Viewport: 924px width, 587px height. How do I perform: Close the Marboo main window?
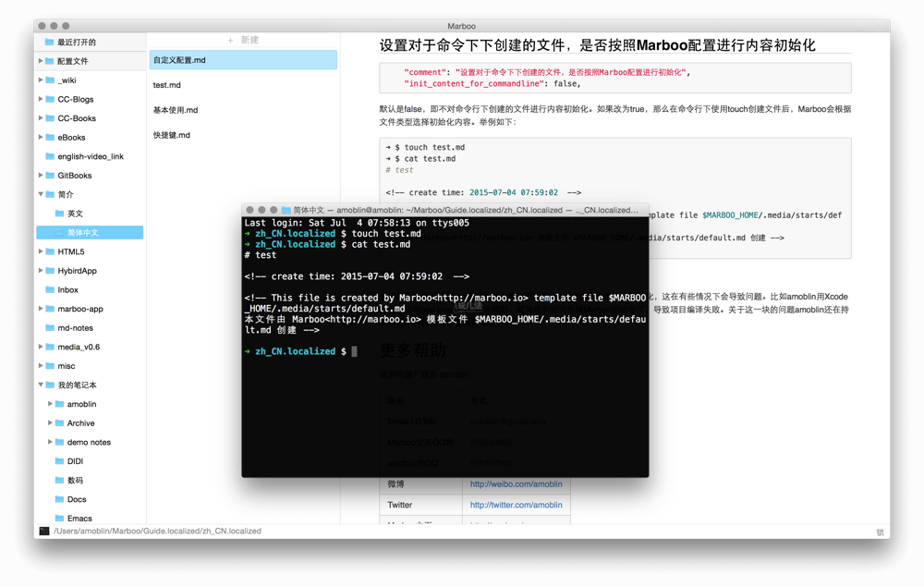pos(42,26)
